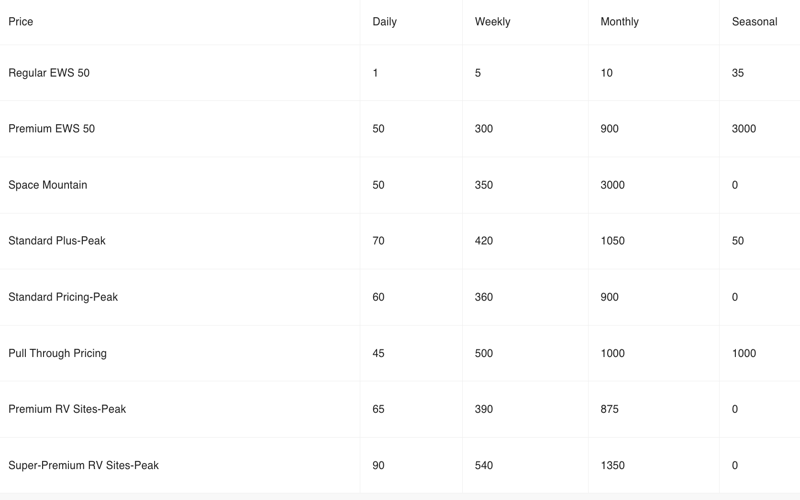Click Pull Through Pricing daily value 45

pos(378,353)
